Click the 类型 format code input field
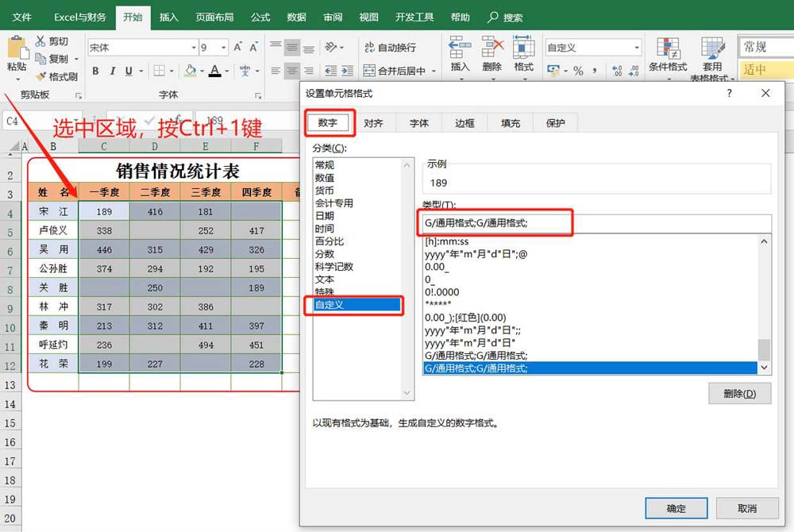 click(x=596, y=223)
